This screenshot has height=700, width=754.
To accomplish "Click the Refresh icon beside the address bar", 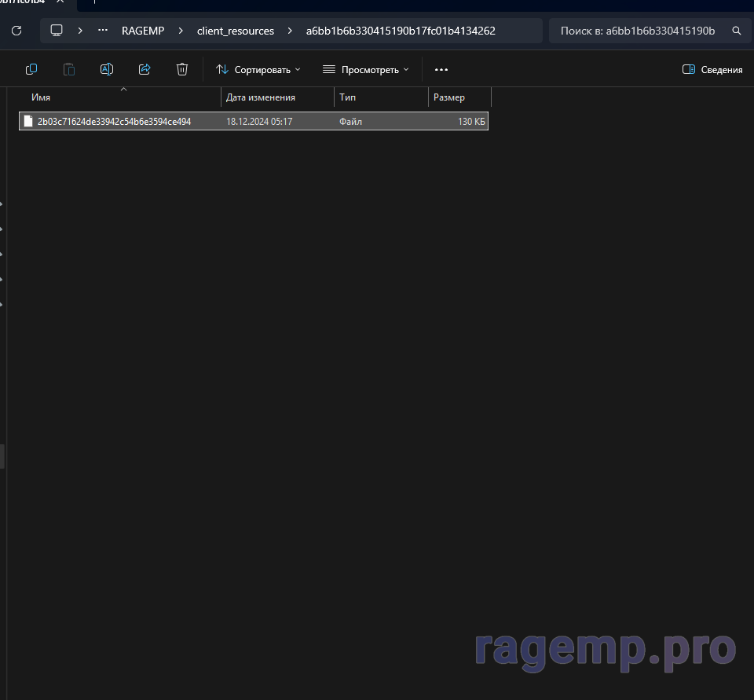I will click(16, 31).
